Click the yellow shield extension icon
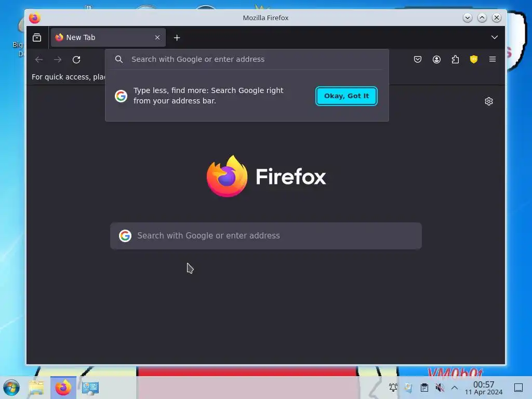 click(x=474, y=59)
